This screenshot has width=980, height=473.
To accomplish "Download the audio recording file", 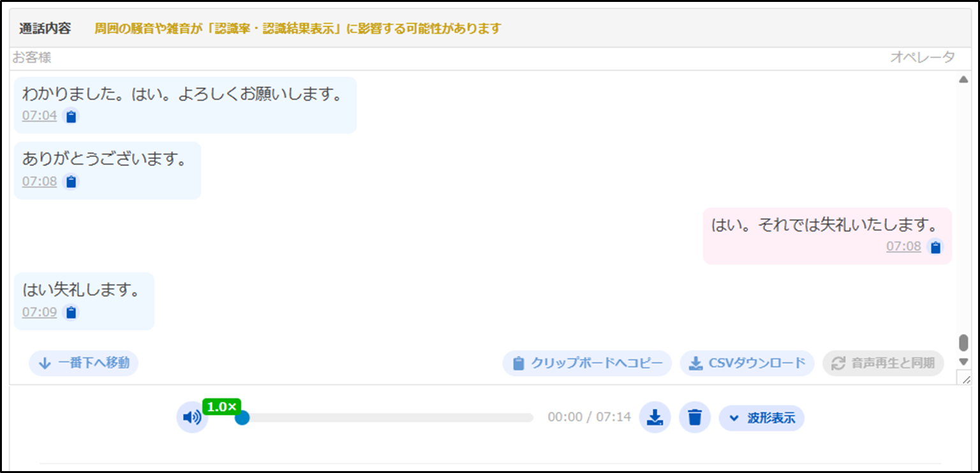I will pos(655,417).
